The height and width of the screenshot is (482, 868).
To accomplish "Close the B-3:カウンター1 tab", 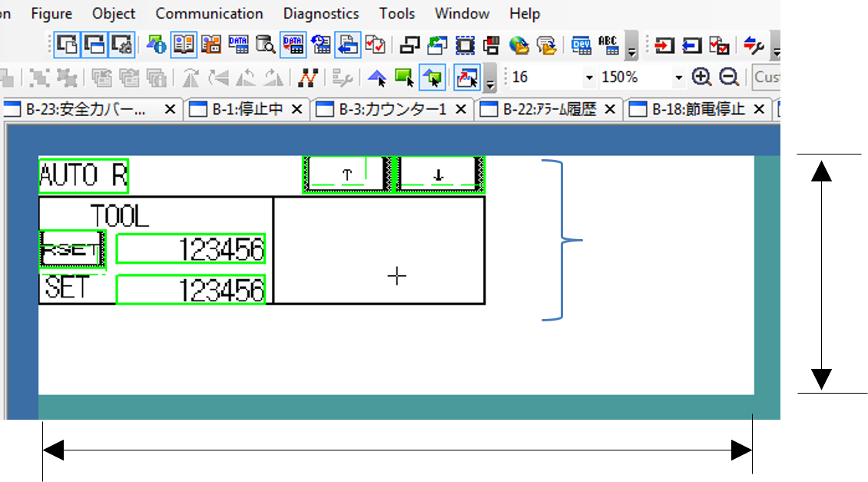I will 461,109.
